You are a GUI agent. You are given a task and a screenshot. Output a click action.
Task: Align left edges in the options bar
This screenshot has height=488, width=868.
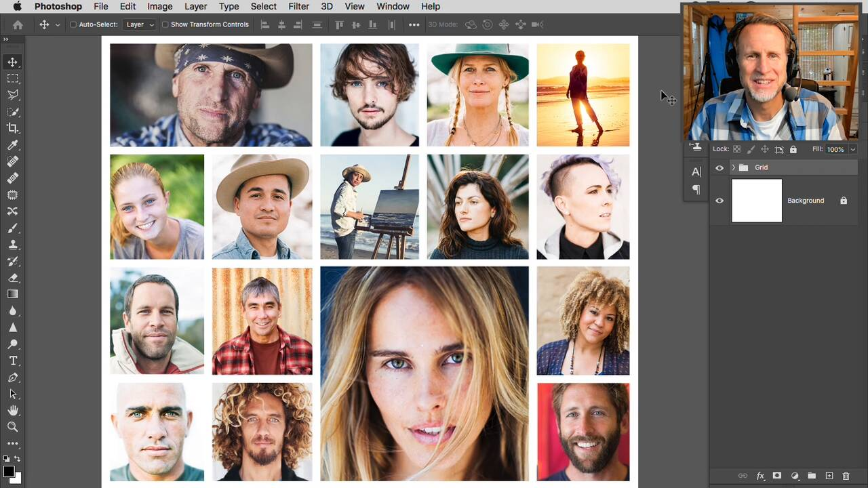(265, 24)
